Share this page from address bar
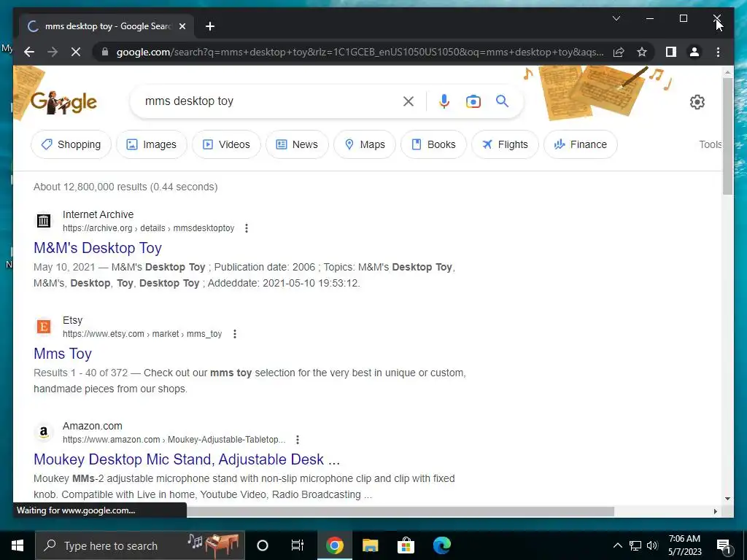 (x=619, y=52)
